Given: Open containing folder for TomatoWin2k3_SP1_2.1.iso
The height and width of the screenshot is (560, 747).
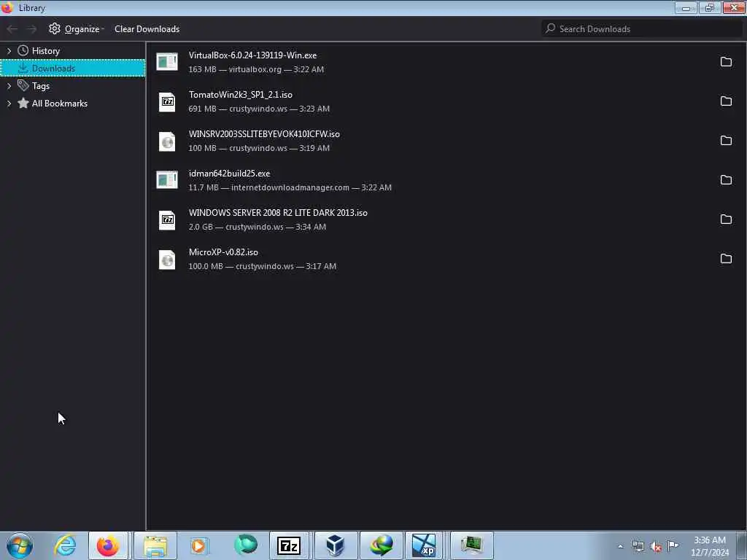Looking at the screenshot, I should tap(726, 101).
